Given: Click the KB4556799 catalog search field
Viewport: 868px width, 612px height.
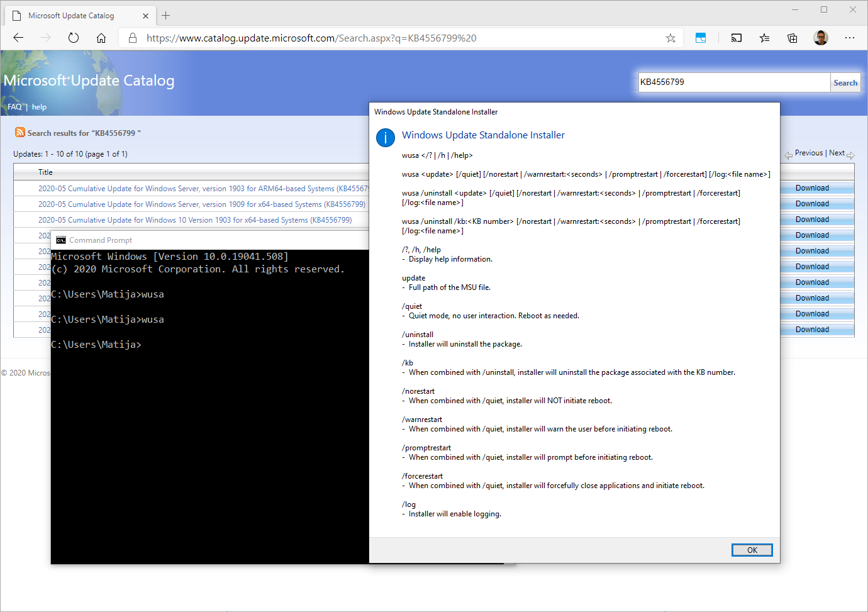Looking at the screenshot, I should [734, 82].
